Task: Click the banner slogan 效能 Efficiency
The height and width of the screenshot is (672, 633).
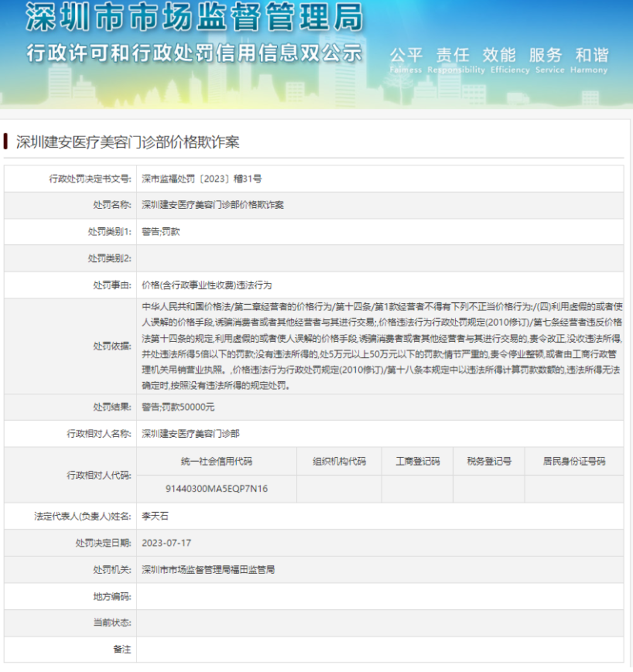Action: click(510, 60)
